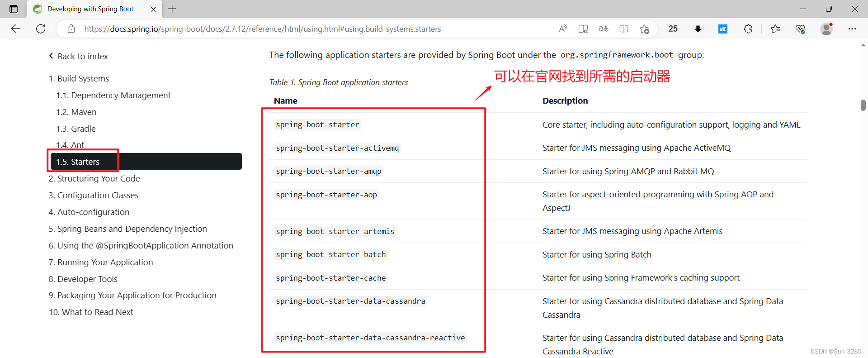
Task: Click spring-boot-starter-aop cell
Action: pyautogui.click(x=326, y=195)
